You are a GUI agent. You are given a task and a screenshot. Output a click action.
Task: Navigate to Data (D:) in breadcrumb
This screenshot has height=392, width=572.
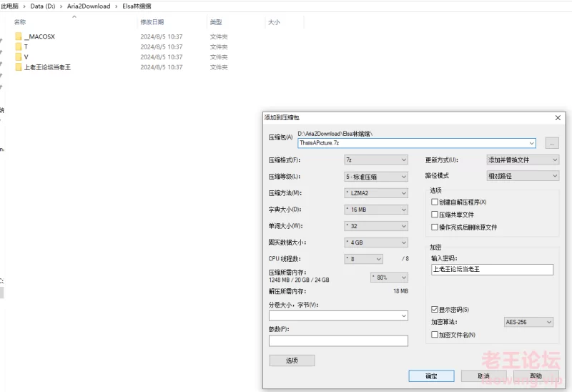[x=43, y=6]
